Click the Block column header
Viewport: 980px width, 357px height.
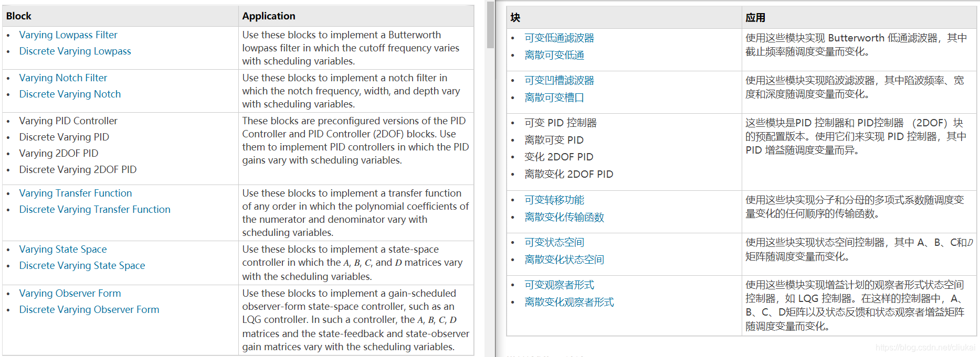pos(120,16)
